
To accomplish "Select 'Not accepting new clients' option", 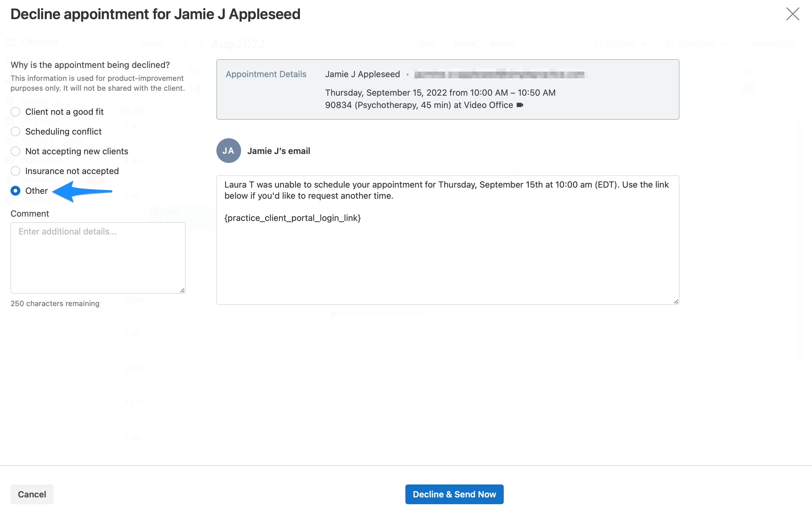I will click(x=15, y=151).
